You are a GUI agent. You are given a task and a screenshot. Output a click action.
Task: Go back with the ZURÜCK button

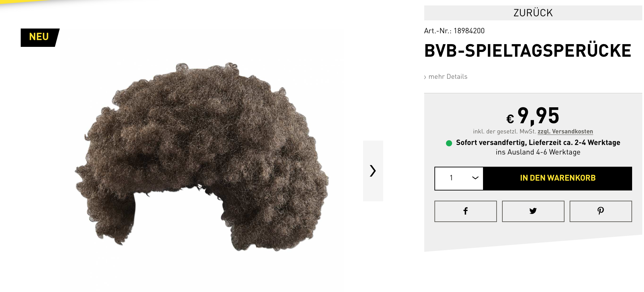point(533,13)
